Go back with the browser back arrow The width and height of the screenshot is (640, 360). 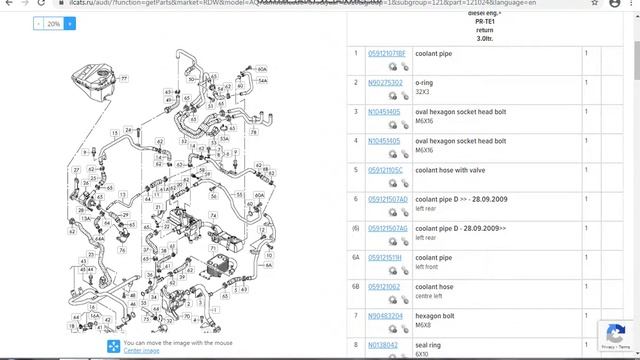tap(9, 3)
